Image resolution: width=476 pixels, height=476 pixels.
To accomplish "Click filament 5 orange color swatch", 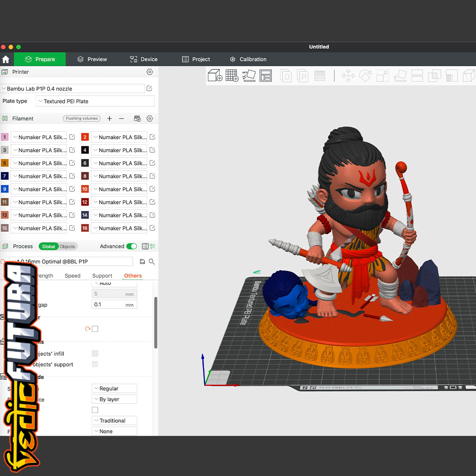I will tap(5, 163).
